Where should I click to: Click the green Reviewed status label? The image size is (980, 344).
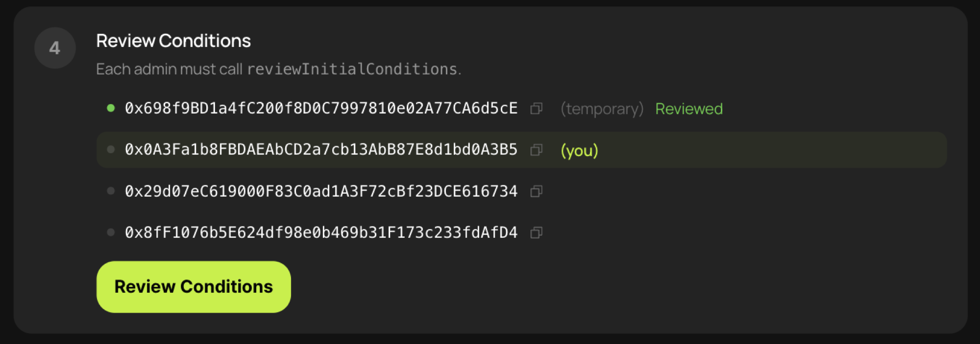[688, 109]
